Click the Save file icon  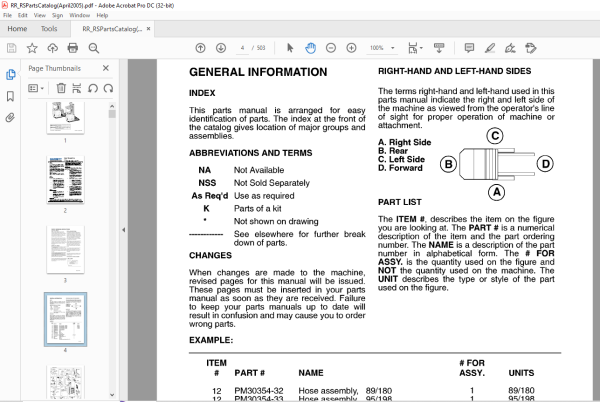pos(11,48)
